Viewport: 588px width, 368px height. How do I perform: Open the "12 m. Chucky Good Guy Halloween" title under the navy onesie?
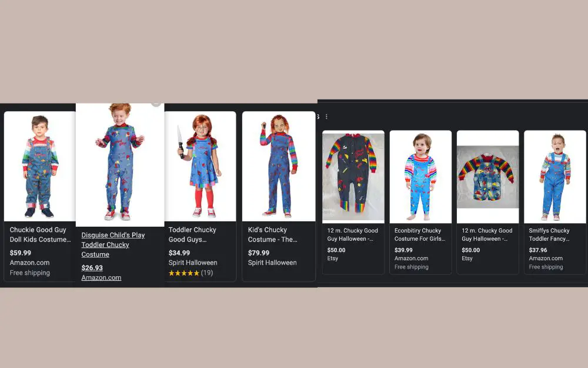coord(352,235)
